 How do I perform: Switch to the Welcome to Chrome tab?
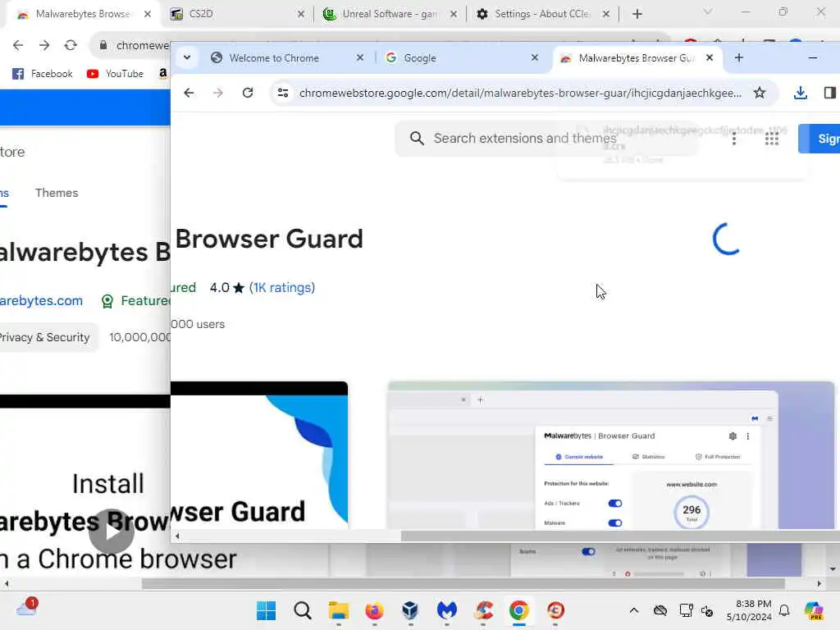click(x=274, y=58)
